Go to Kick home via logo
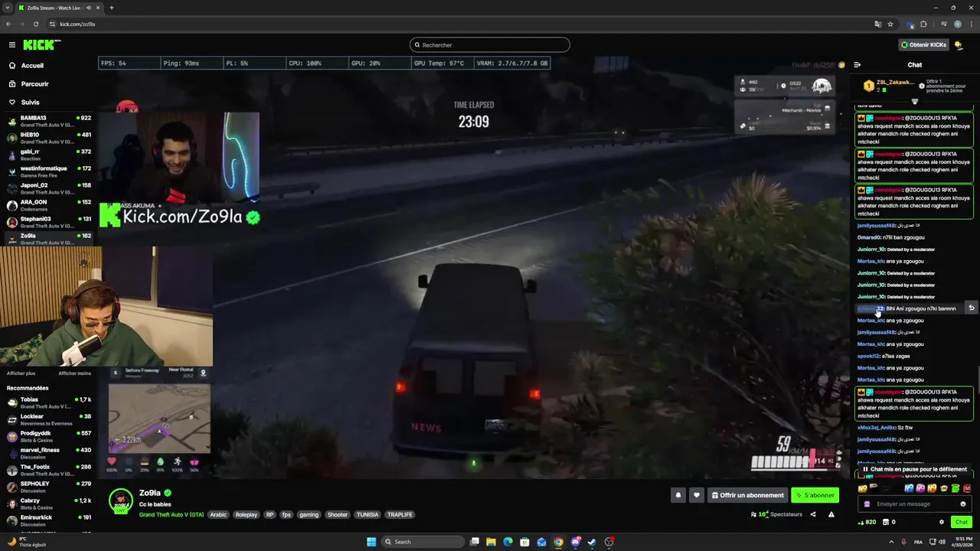Screen dimensions: 980x551 [x=41, y=44]
